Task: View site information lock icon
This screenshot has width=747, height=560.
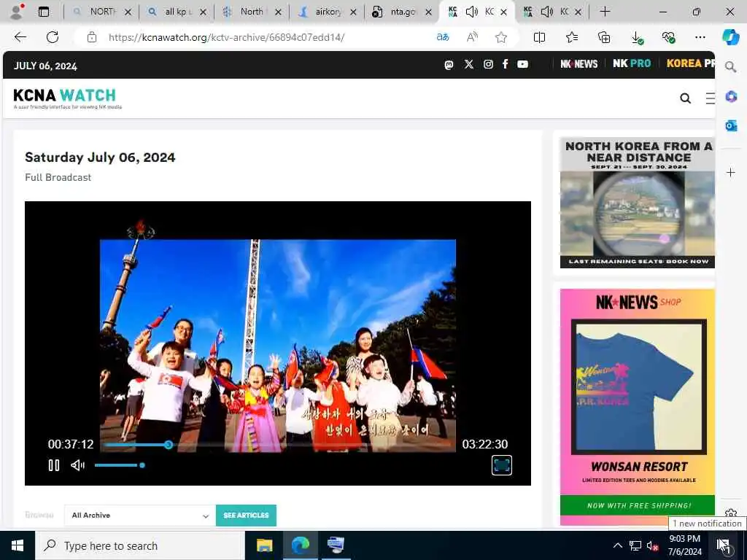Action: pos(92,37)
